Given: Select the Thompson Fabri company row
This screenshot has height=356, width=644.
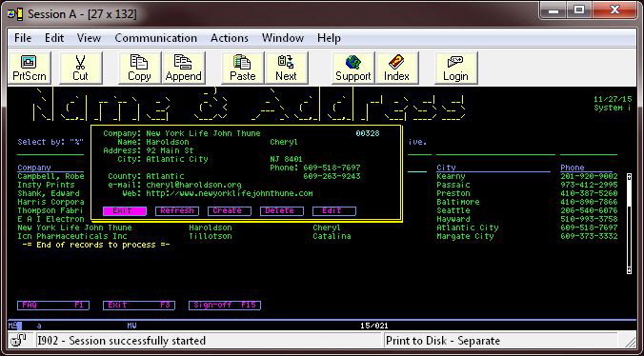Looking at the screenshot, I should click(50, 210).
